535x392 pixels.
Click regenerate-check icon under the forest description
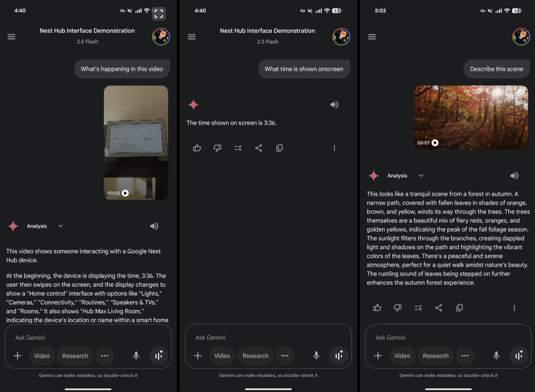[x=418, y=308]
